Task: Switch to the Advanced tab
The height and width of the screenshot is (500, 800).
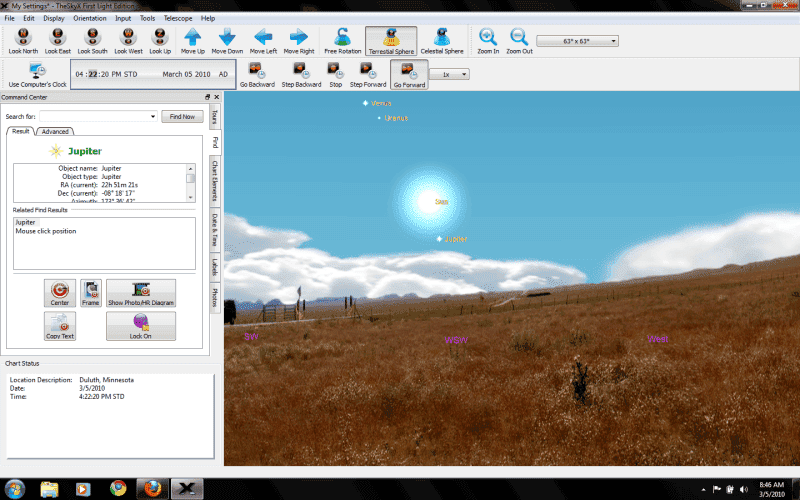Action: (x=55, y=131)
